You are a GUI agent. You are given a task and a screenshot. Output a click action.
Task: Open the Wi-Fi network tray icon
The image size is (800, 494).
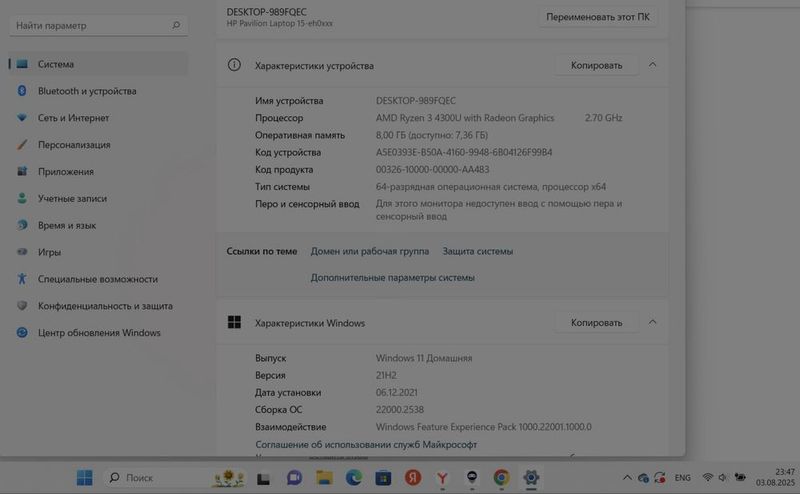[708, 478]
